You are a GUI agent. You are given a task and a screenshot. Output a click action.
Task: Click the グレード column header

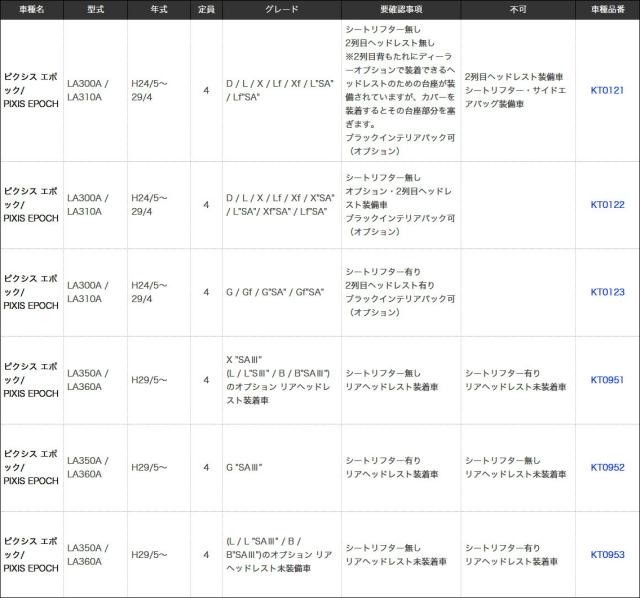point(282,10)
